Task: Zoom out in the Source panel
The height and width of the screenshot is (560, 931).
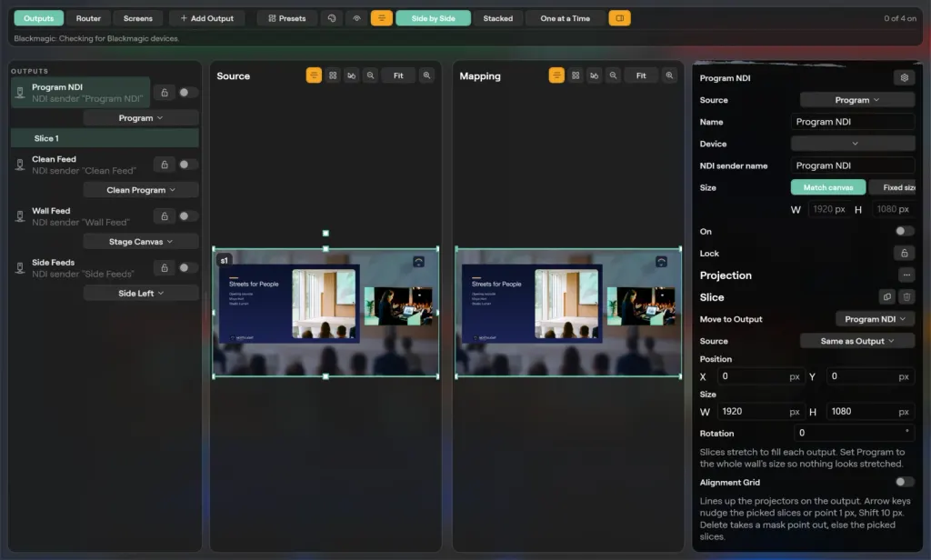Action: click(371, 75)
